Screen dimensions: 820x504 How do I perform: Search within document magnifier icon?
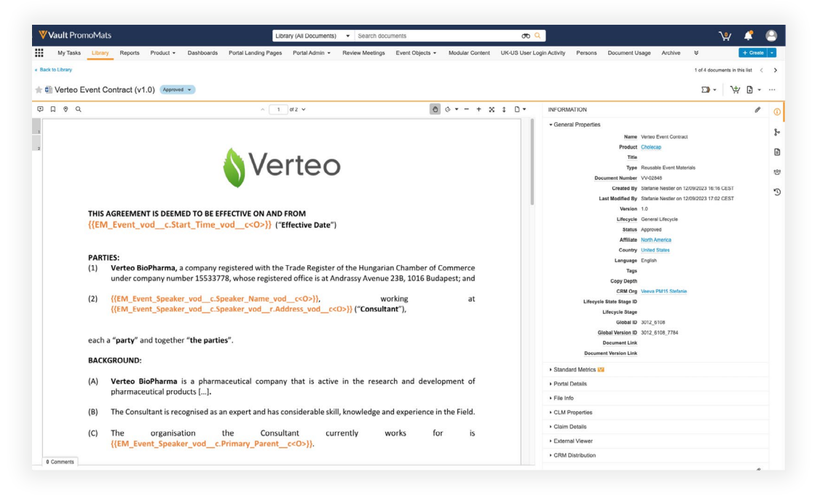click(x=79, y=109)
